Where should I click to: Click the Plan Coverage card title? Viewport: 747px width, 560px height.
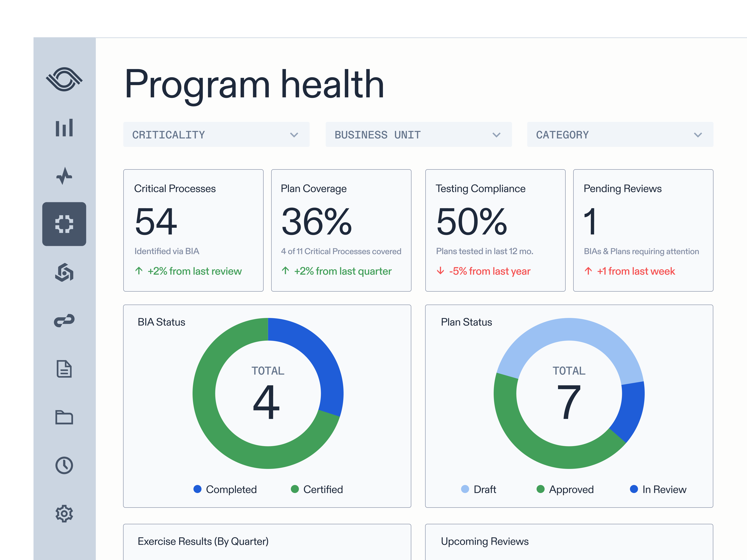(x=314, y=189)
